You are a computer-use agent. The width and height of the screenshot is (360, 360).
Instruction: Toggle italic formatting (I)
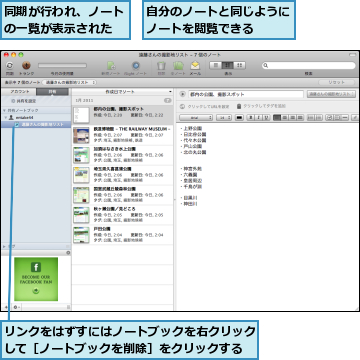259,117
